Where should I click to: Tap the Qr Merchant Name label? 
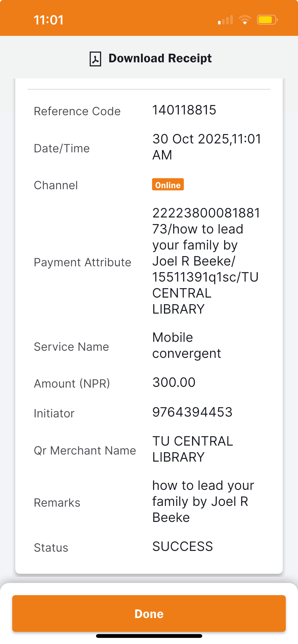(85, 450)
